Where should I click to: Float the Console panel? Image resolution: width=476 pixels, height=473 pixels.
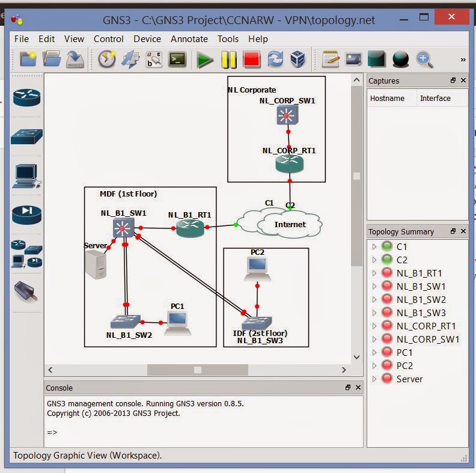click(348, 388)
